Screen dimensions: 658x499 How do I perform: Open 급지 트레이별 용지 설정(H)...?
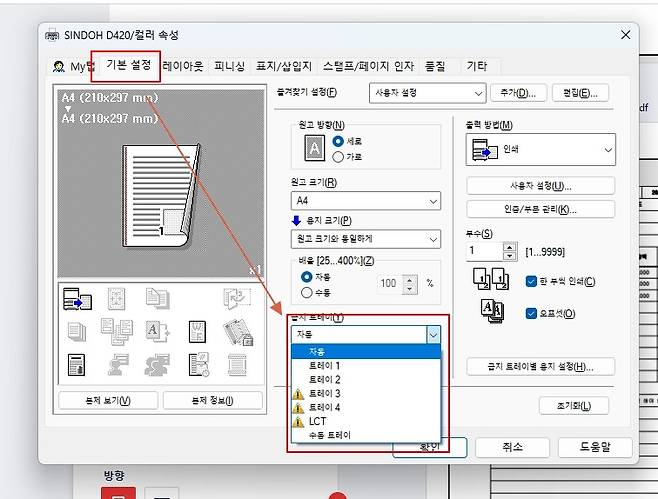tap(540, 367)
